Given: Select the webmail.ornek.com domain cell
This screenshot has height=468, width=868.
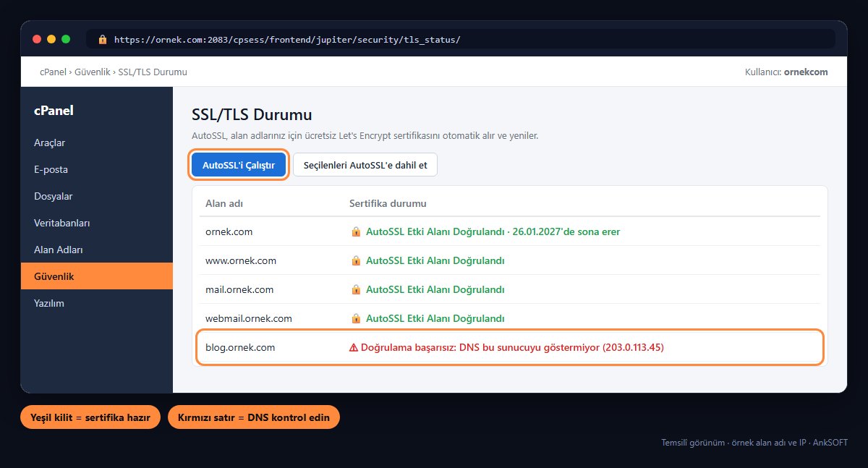Looking at the screenshot, I should (x=249, y=318).
